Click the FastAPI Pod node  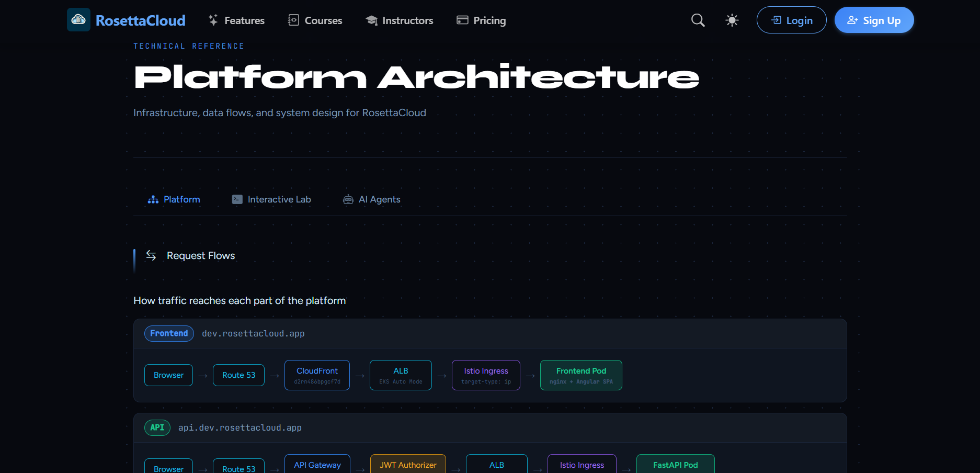click(675, 464)
